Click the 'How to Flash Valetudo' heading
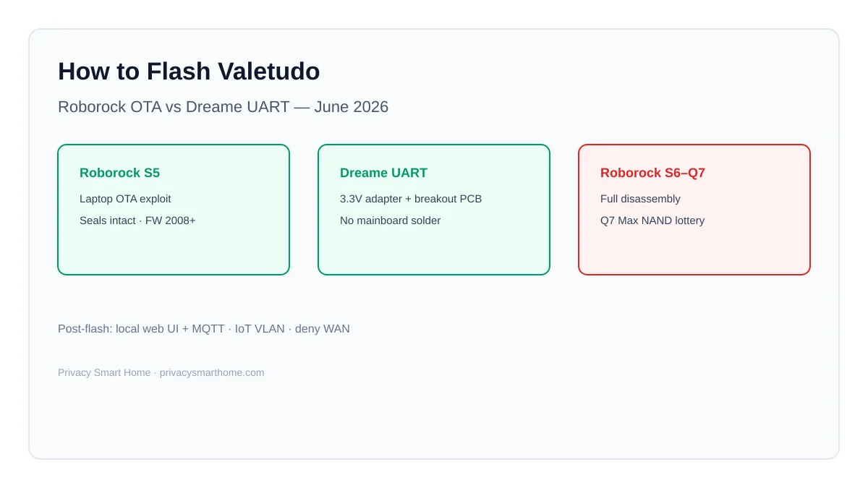868x488 pixels. click(x=189, y=72)
